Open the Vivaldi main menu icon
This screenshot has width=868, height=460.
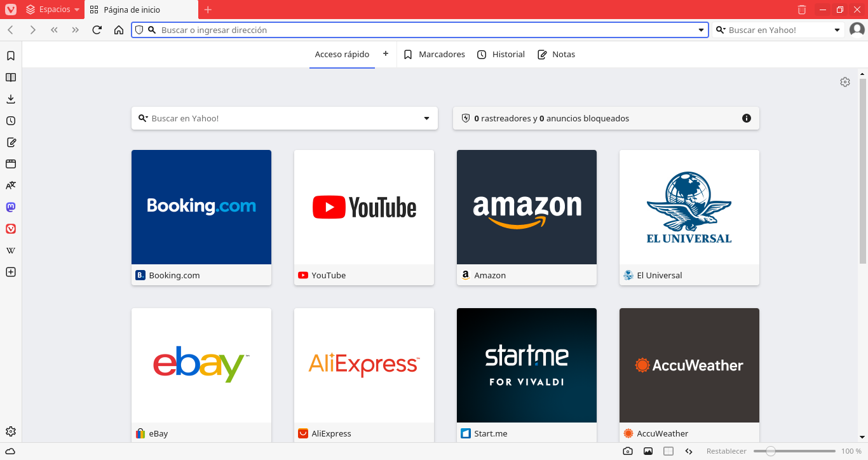pyautogui.click(x=11, y=10)
